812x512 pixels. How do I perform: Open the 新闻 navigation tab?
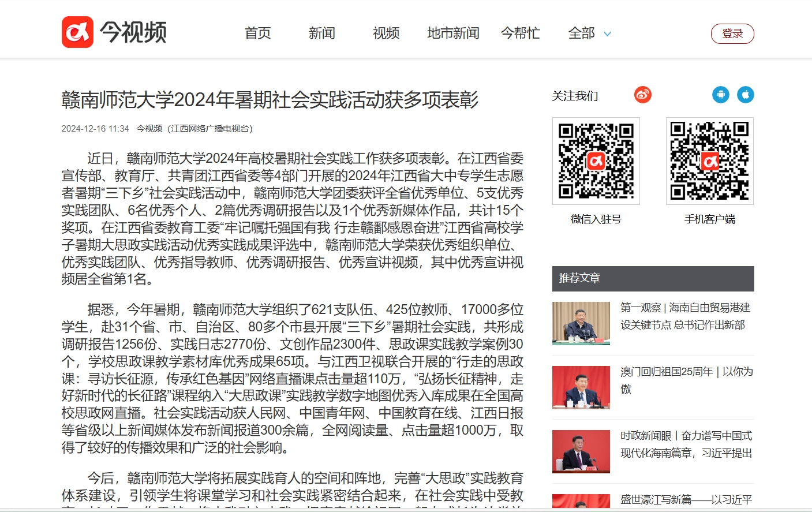coord(321,33)
